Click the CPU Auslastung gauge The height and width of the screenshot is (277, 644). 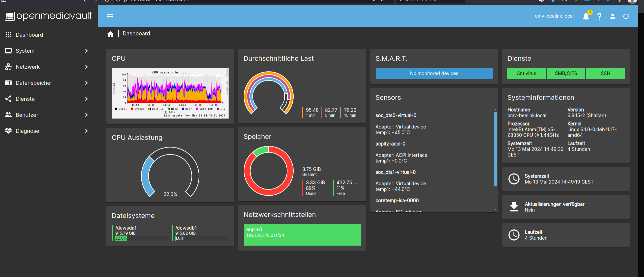tap(170, 172)
